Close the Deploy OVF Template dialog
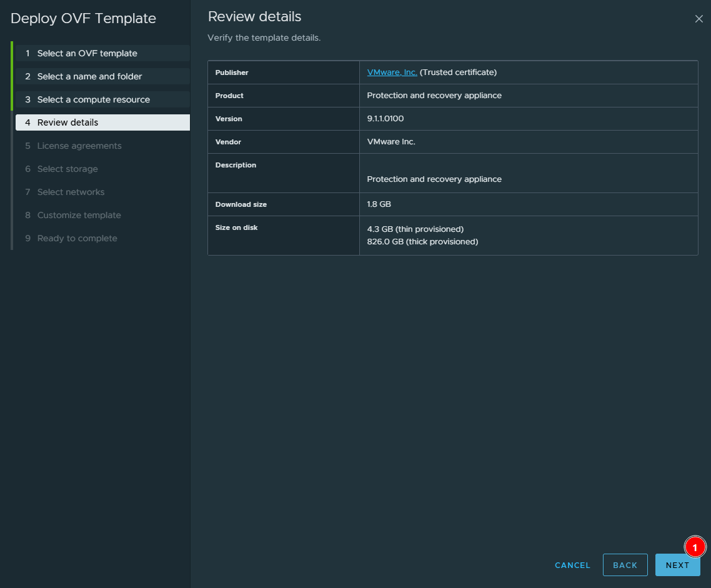 [x=699, y=19]
